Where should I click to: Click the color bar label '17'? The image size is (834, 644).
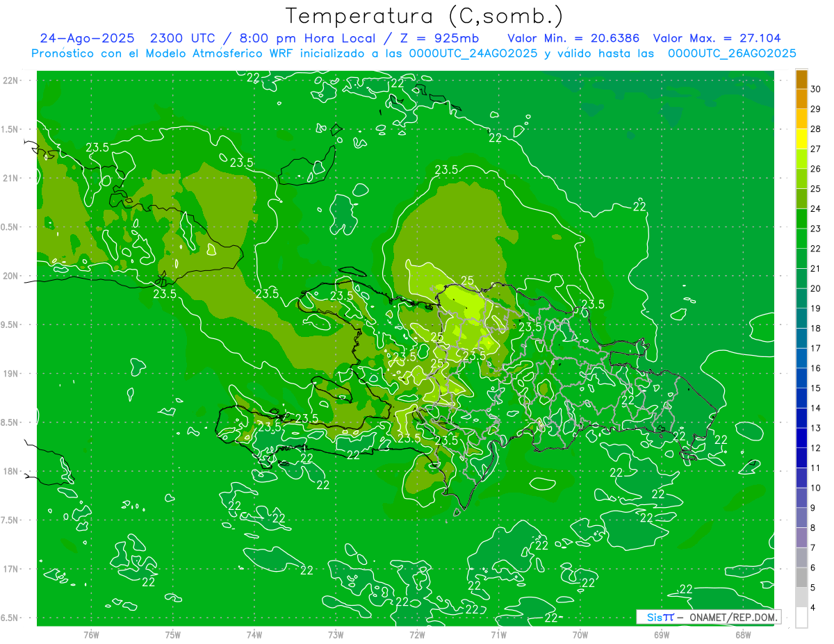(x=816, y=348)
